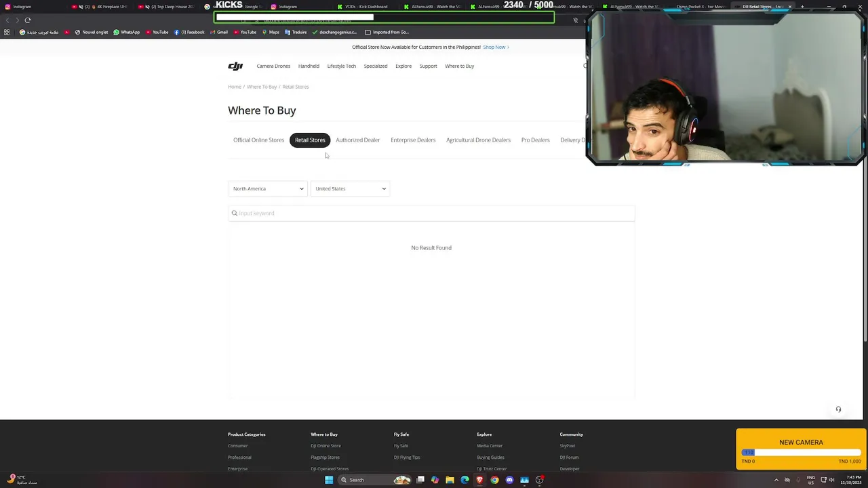
Task: Open Buying Guides footer link
Action: click(x=490, y=457)
